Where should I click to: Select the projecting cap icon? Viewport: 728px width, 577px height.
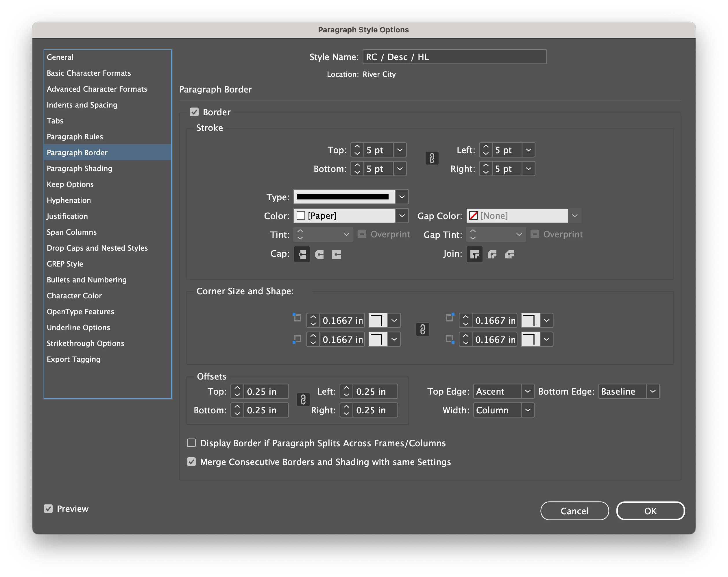pyautogui.click(x=336, y=254)
